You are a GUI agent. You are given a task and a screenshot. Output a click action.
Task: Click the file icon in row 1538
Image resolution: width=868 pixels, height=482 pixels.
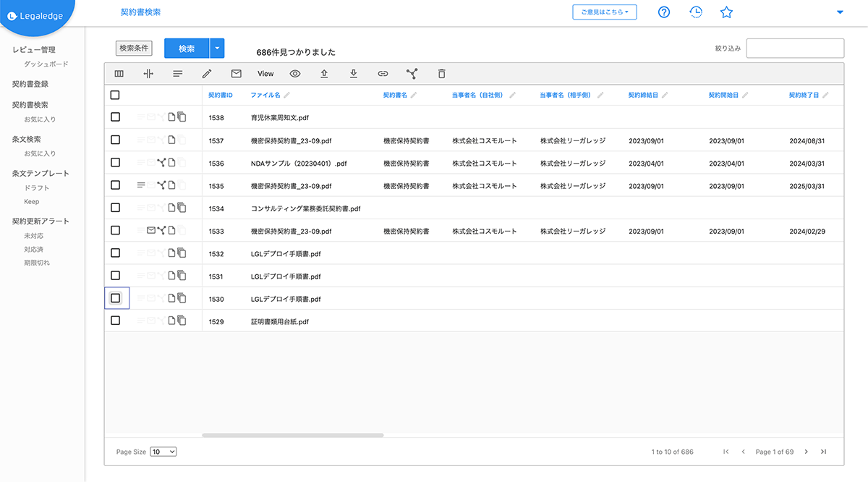click(x=171, y=117)
